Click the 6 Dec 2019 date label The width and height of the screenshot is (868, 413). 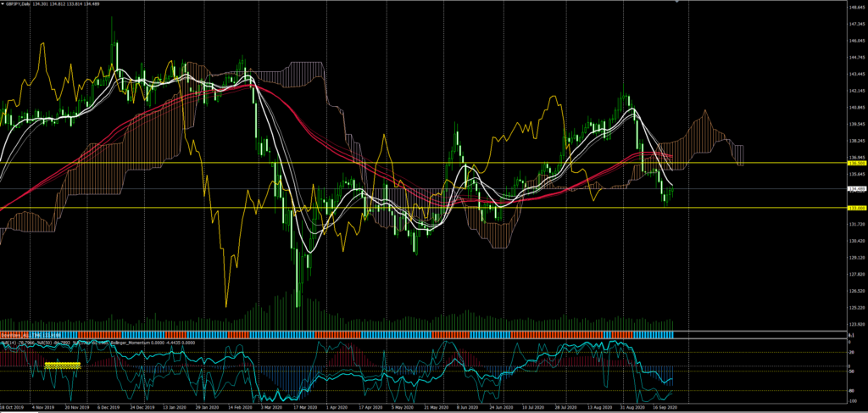tap(108, 407)
